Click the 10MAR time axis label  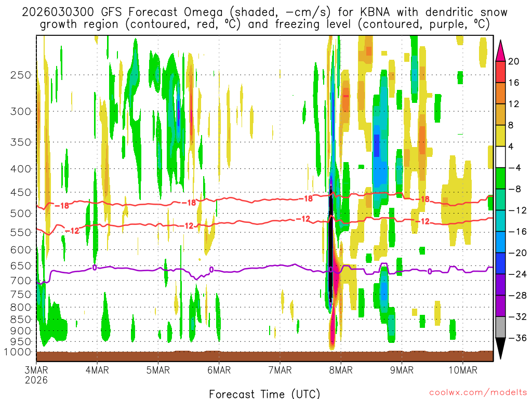point(463,370)
